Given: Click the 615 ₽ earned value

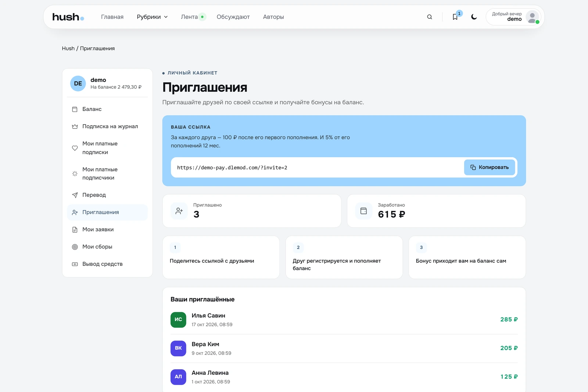Looking at the screenshot, I should [x=391, y=215].
